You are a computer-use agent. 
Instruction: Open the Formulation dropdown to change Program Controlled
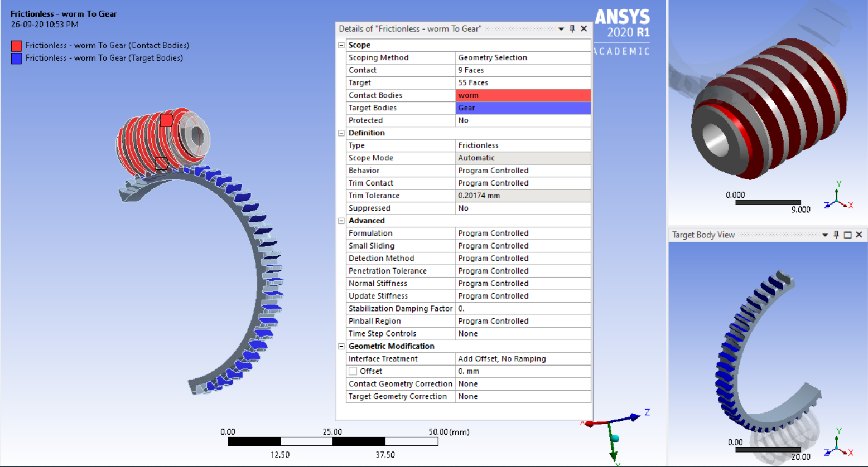(523, 233)
